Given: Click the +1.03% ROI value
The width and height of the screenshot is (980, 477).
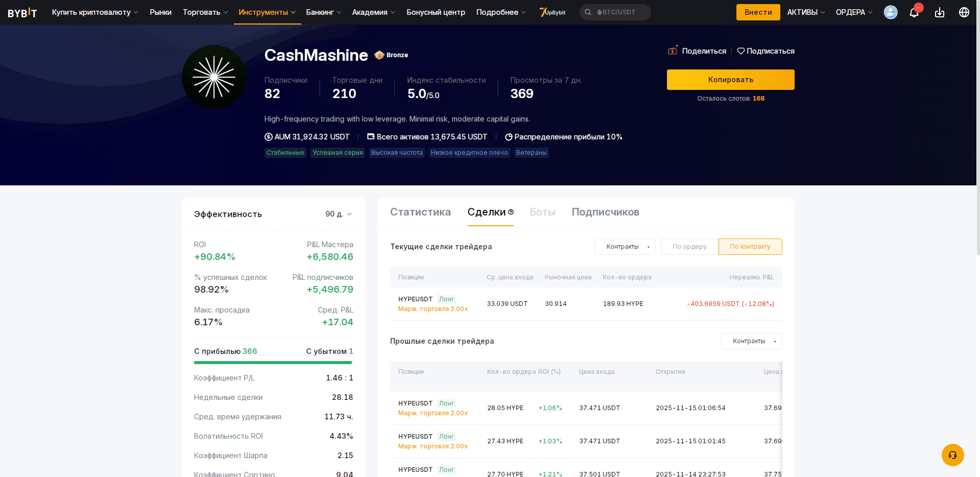Looking at the screenshot, I should (550, 441).
